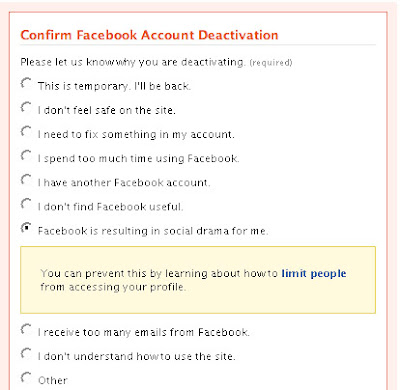Open the "limit people" link
This screenshot has height=390, width=400.
click(314, 274)
